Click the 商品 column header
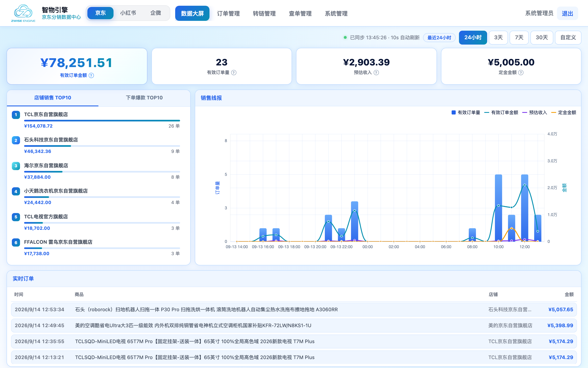Screen dimensions: 588x368 coord(79,294)
